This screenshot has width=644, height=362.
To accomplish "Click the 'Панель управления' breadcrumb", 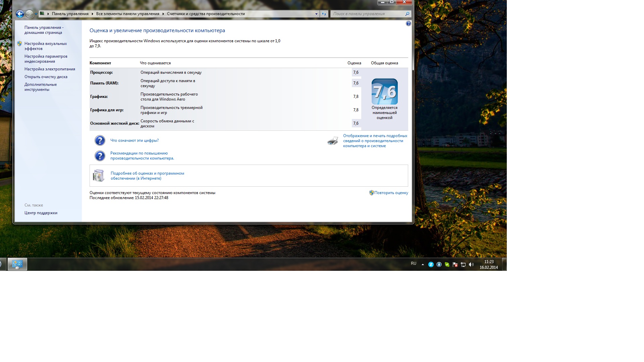I will point(70,14).
